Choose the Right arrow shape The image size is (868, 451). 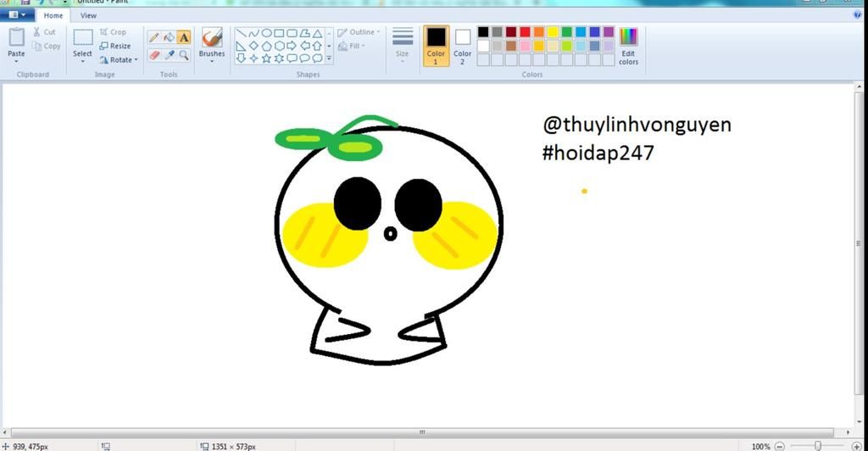point(292,46)
